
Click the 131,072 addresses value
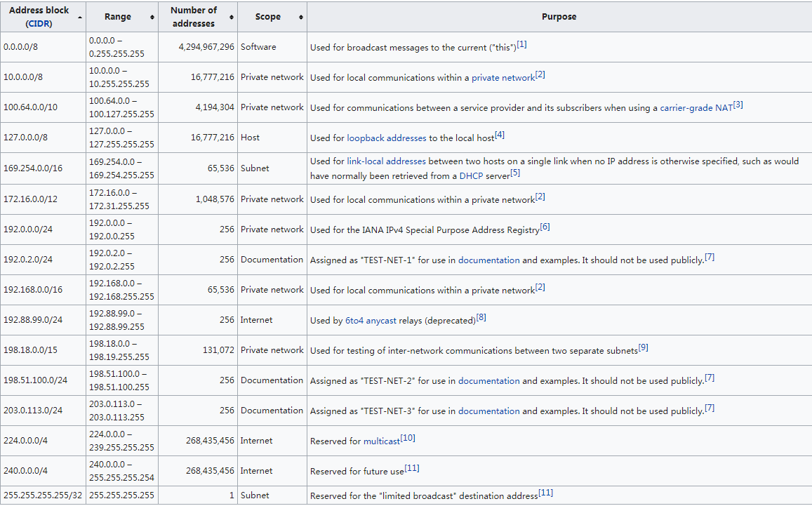click(218, 350)
